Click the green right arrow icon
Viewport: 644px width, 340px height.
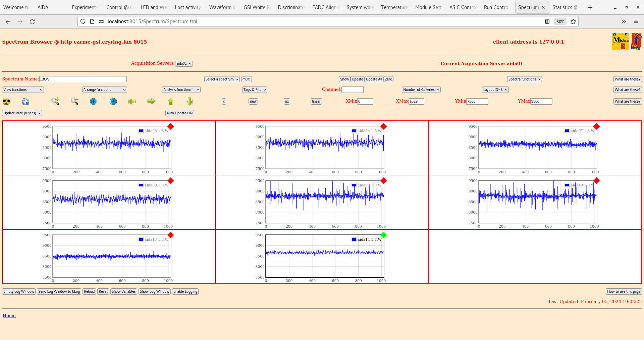point(151,101)
